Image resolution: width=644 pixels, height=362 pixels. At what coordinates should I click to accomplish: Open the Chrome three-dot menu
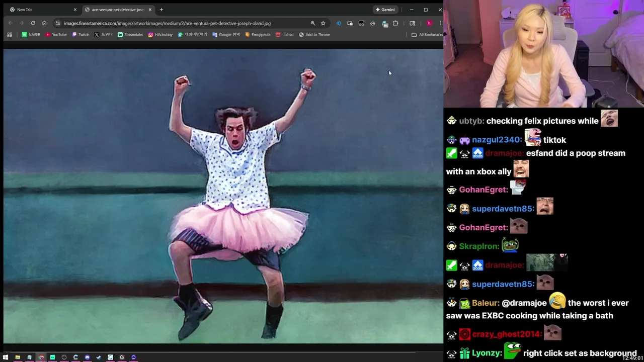click(x=440, y=23)
